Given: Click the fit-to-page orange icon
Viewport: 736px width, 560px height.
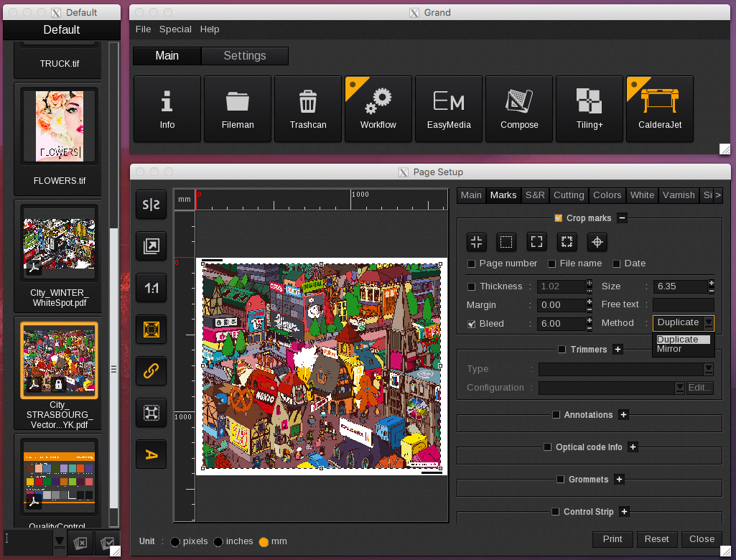Looking at the screenshot, I should pos(151,330).
